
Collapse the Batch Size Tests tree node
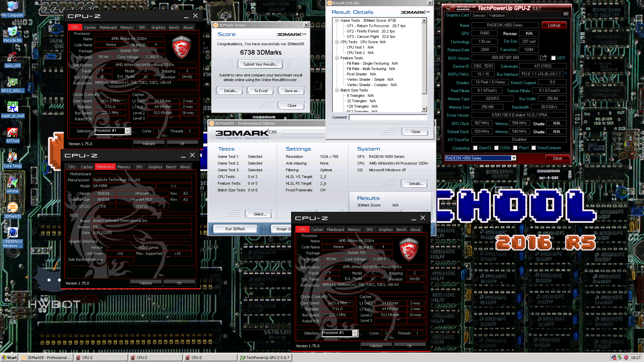(337, 90)
